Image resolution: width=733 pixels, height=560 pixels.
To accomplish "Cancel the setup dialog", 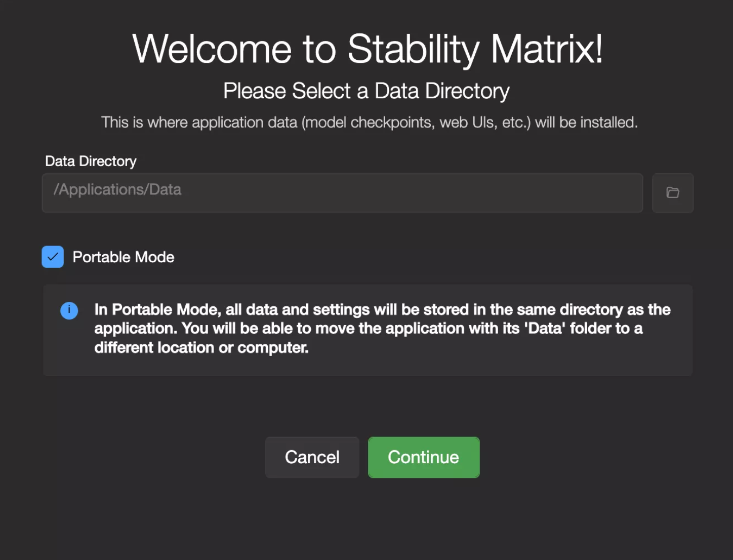I will point(312,457).
